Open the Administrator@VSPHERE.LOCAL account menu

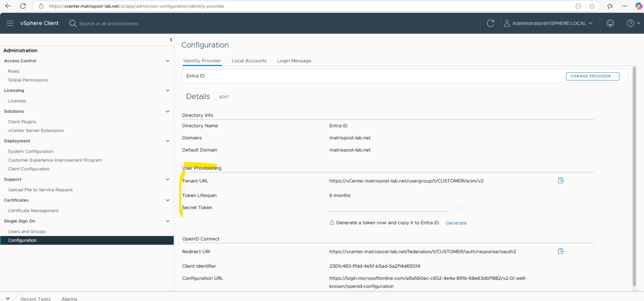548,23
